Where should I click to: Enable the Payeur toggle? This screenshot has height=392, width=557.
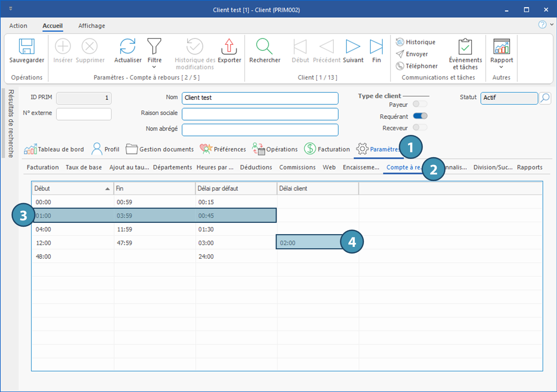pos(420,104)
